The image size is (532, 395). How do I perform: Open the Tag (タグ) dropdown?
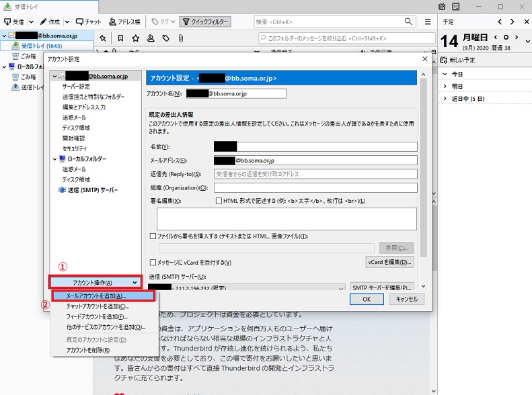point(163,22)
